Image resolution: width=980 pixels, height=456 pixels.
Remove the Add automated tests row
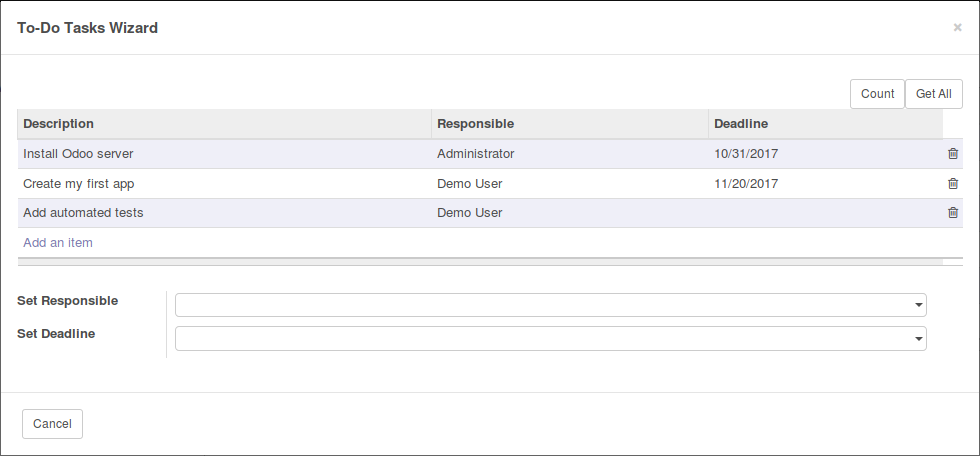(x=952, y=213)
